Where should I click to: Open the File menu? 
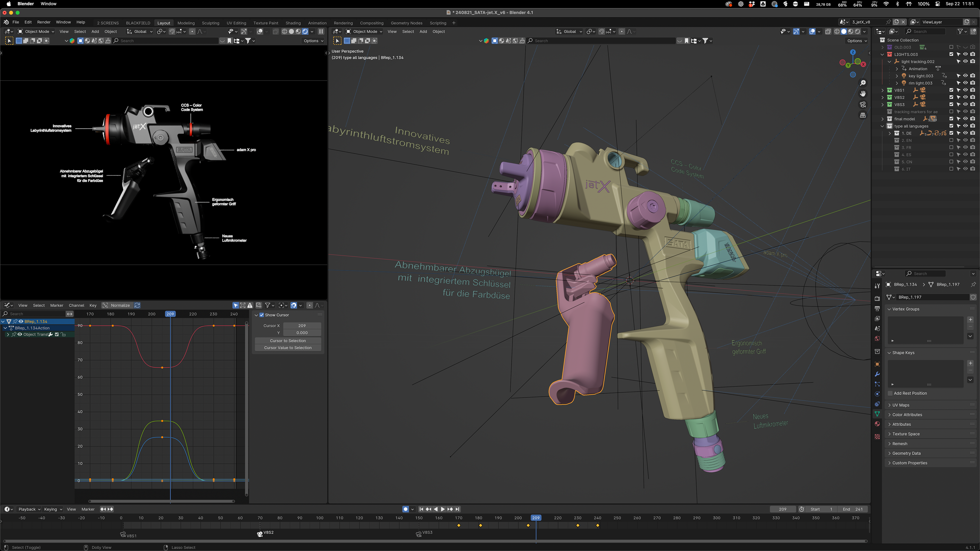coord(16,22)
